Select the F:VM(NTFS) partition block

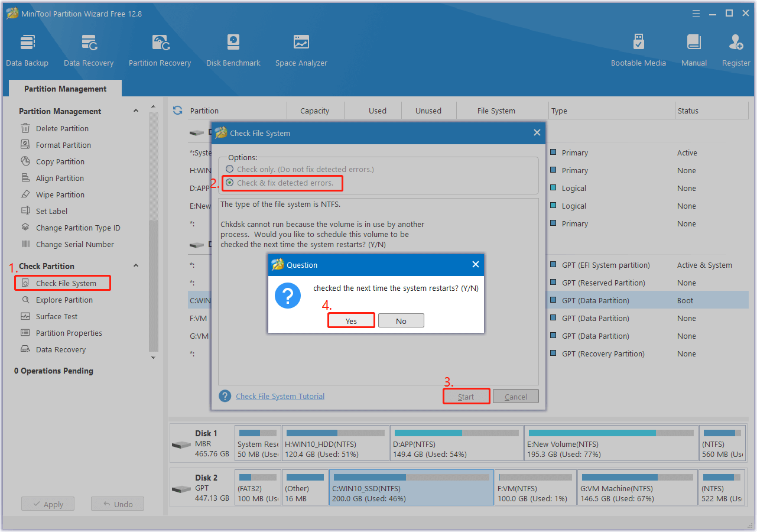535,488
